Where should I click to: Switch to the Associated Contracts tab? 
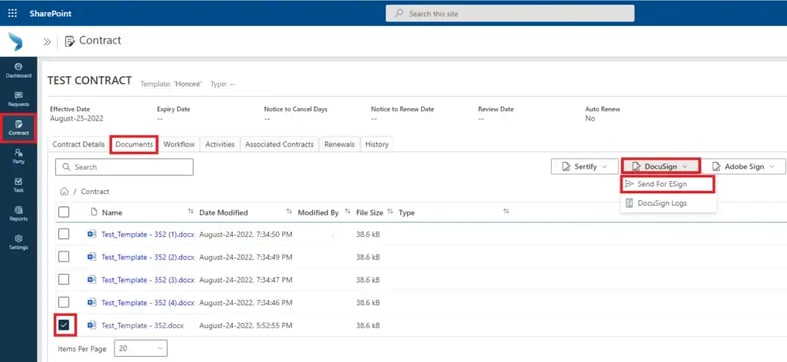tap(280, 144)
